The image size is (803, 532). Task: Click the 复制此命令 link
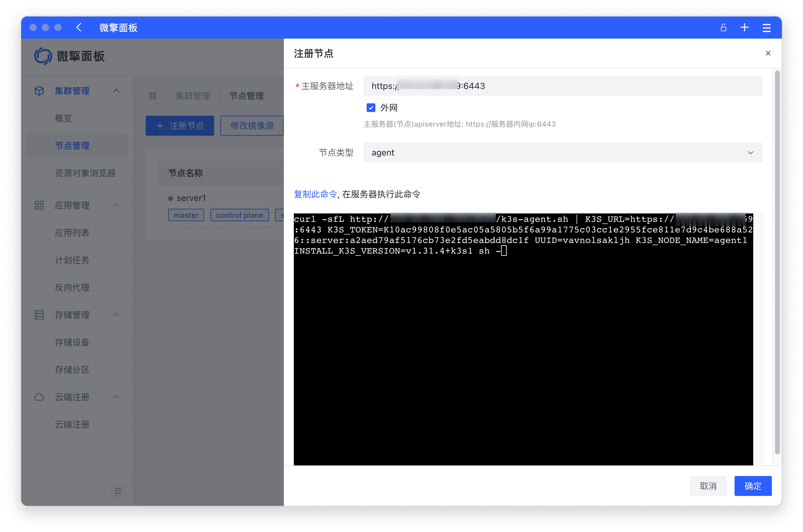[315, 194]
